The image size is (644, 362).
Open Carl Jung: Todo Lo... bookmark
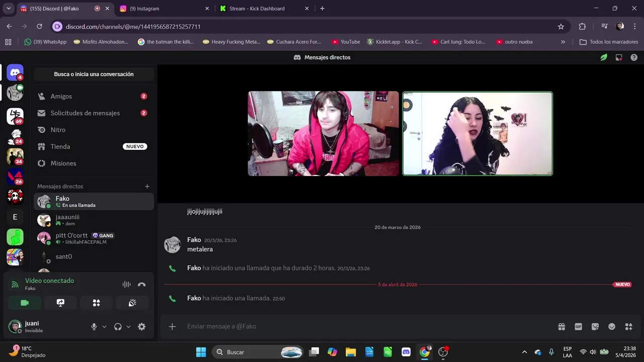click(458, 42)
